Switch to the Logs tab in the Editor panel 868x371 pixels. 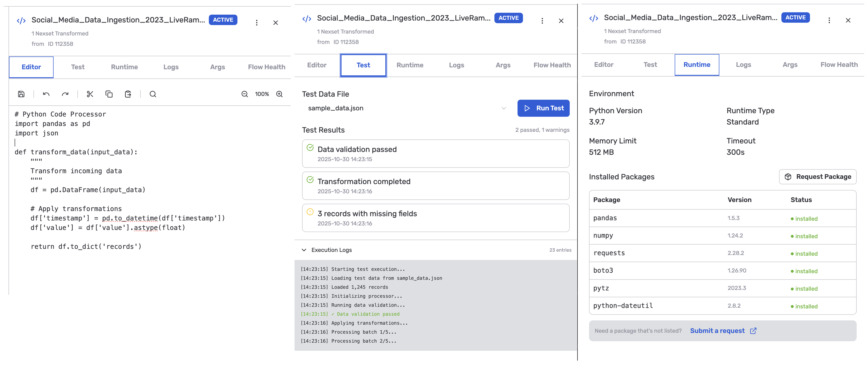click(x=171, y=67)
